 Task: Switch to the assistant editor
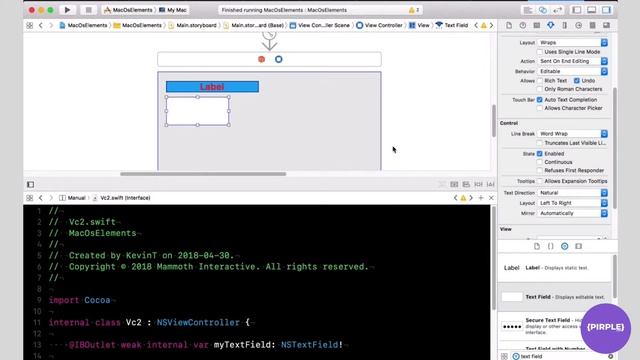542,10
